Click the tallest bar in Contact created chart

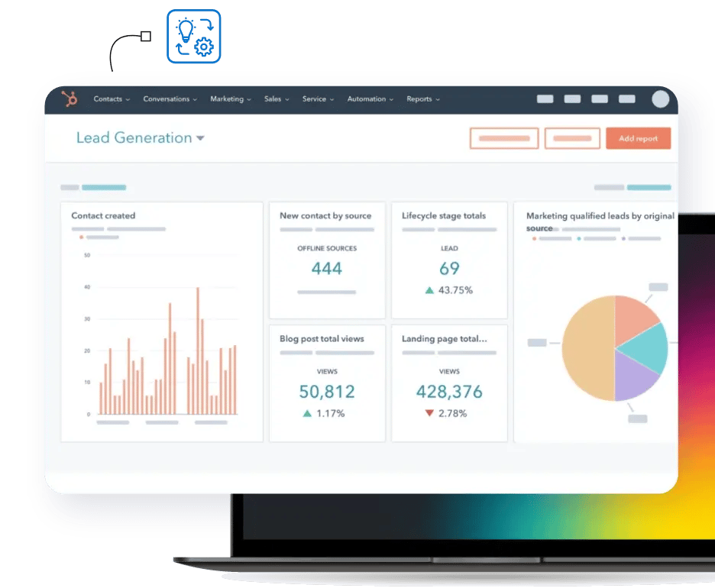[x=198, y=351]
